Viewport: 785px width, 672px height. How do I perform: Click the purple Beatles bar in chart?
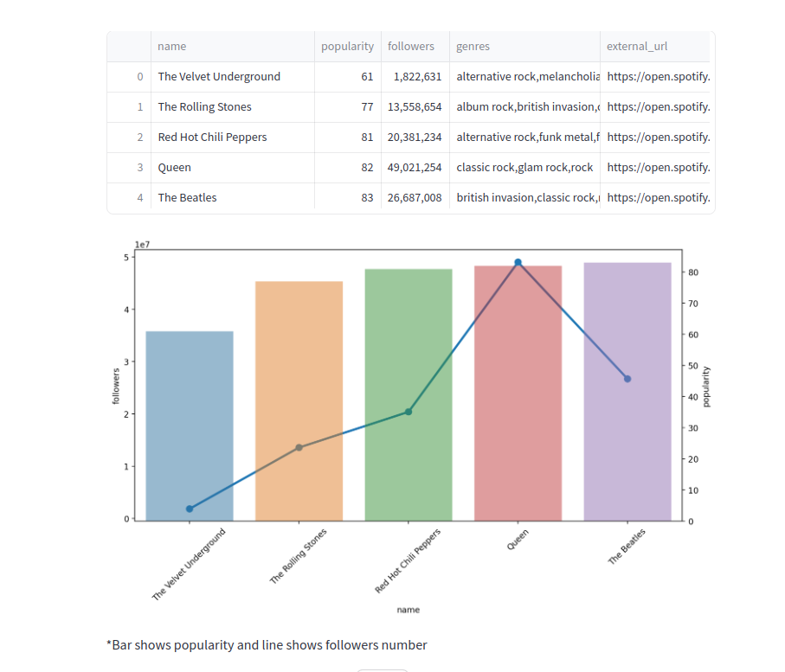(627, 450)
